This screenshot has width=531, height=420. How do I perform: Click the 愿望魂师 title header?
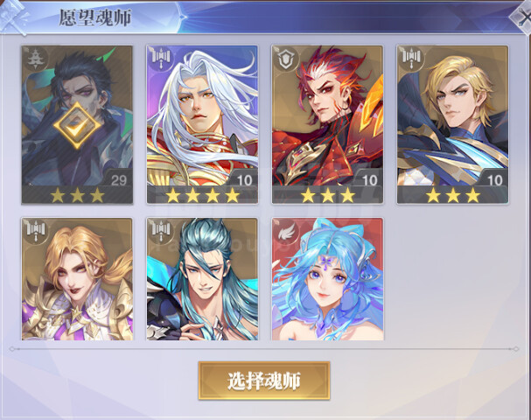click(x=94, y=17)
